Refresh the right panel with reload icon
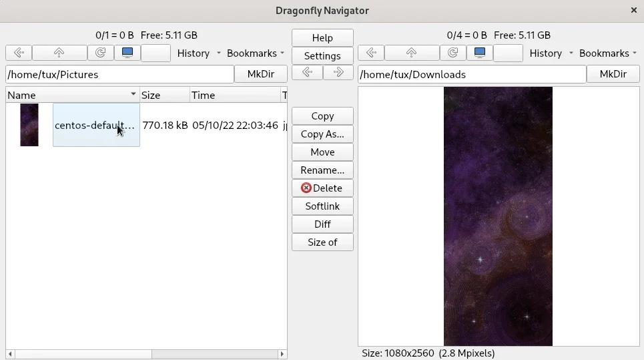This screenshot has height=360, width=644. coord(452,53)
